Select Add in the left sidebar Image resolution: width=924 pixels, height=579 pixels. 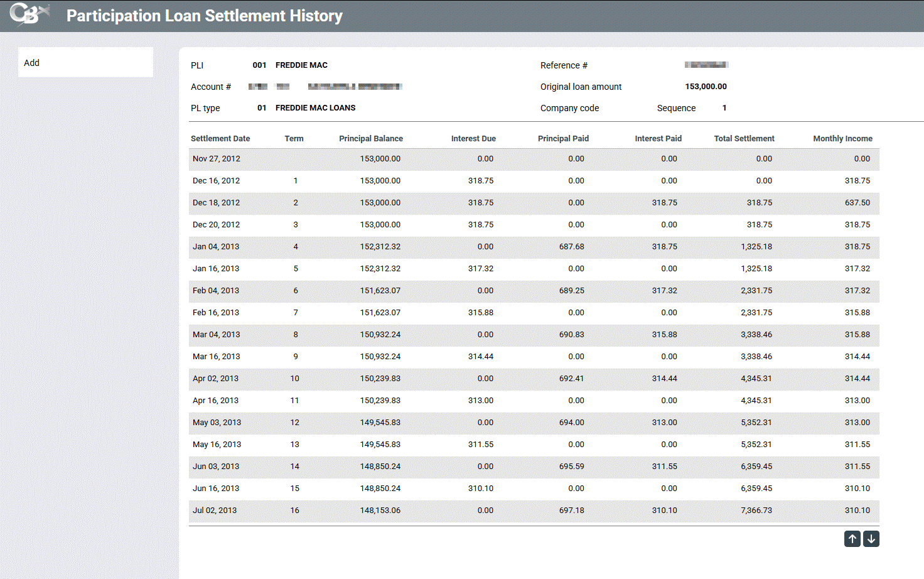pyautogui.click(x=32, y=63)
